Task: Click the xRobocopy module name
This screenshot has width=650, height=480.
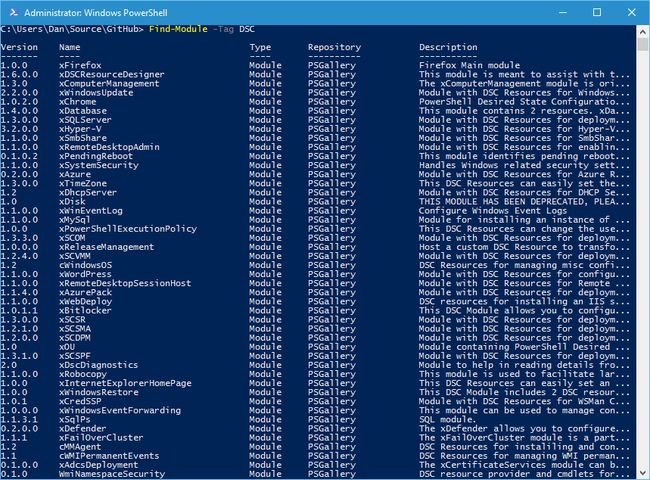Action: click(x=83, y=374)
